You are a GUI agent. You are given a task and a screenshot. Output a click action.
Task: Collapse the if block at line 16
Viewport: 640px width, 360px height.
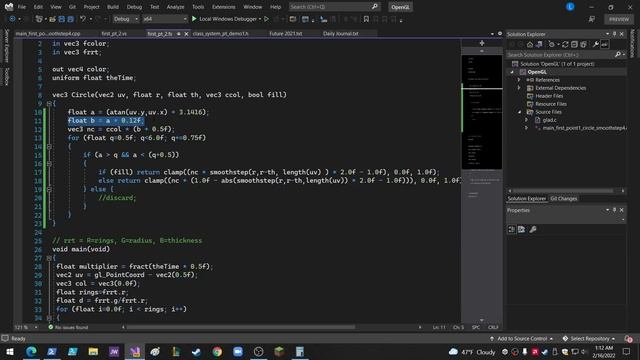pyautogui.click(x=49, y=163)
